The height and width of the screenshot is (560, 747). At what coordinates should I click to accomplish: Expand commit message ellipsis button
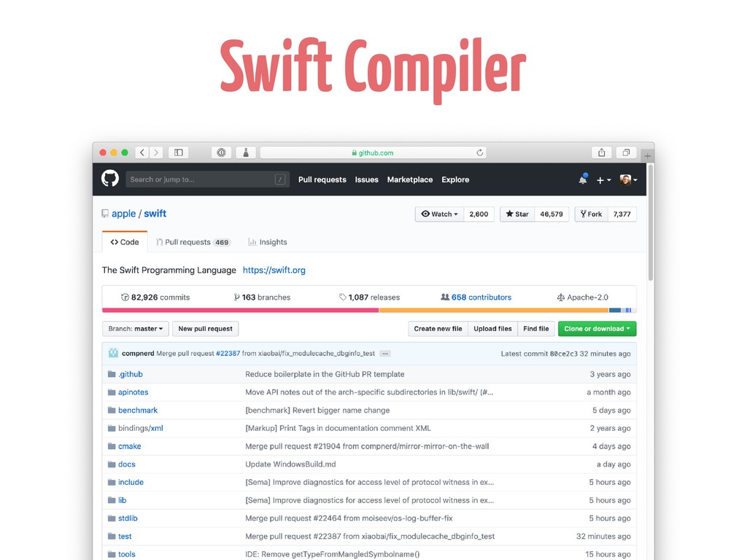tap(385, 354)
